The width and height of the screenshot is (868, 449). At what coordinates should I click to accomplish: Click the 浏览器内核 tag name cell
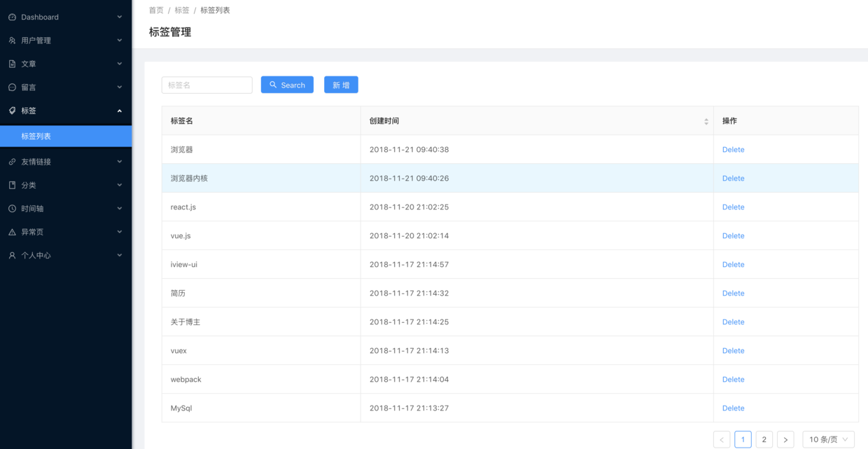click(x=261, y=179)
